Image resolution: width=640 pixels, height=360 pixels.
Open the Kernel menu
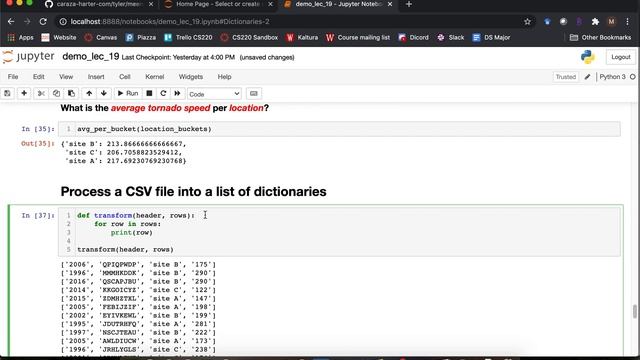154,77
